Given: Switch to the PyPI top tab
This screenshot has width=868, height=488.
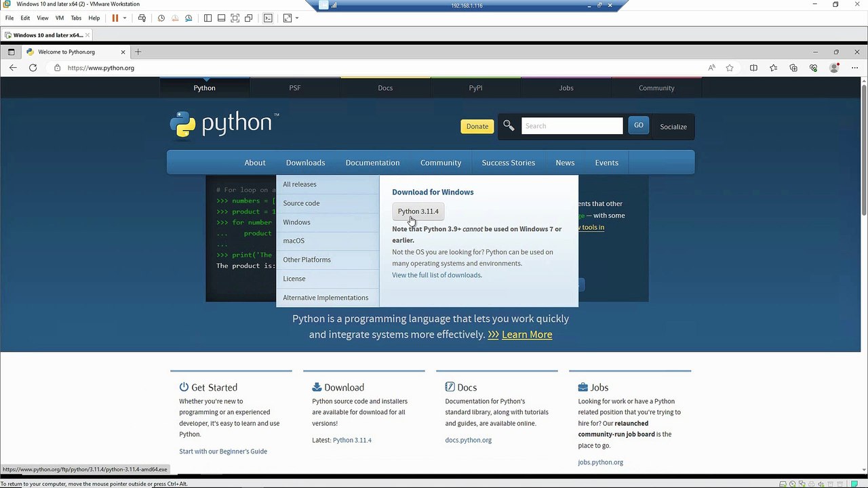Looking at the screenshot, I should (x=475, y=87).
